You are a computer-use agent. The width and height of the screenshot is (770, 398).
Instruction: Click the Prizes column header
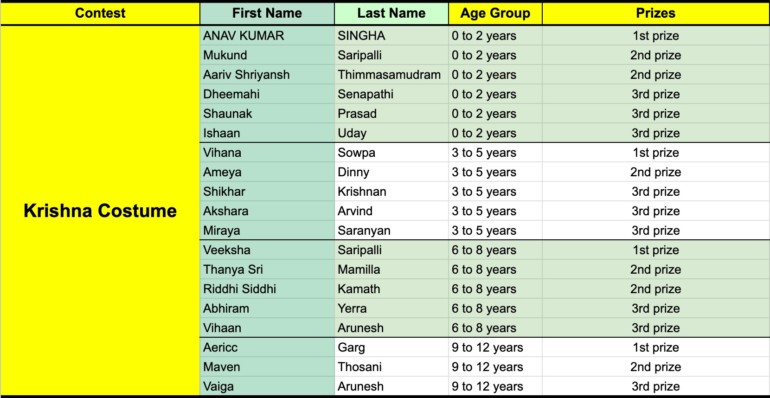[656, 13]
